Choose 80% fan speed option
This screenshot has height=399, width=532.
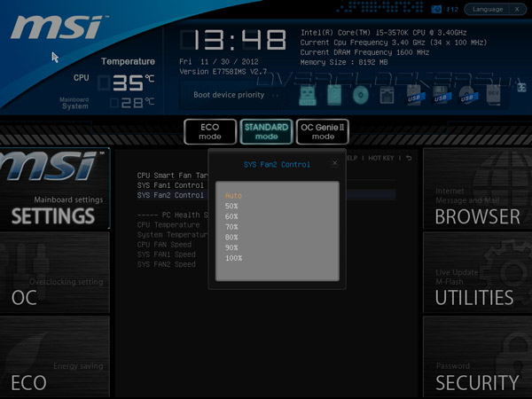(231, 237)
